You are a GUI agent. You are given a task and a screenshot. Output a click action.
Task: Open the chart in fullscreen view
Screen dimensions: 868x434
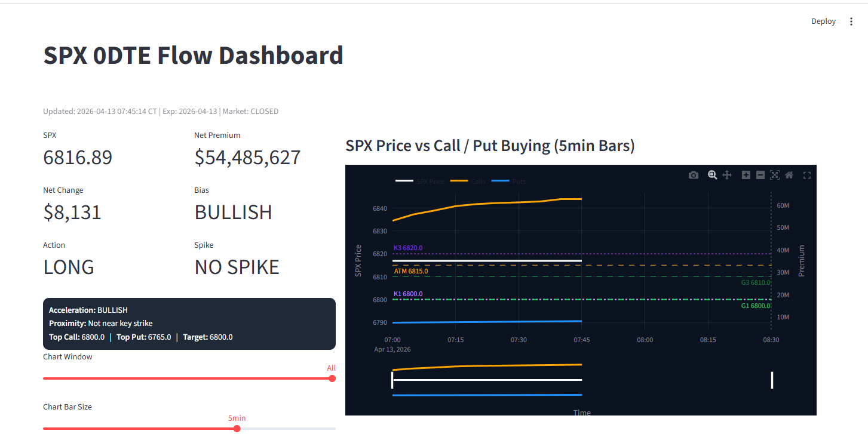click(806, 175)
